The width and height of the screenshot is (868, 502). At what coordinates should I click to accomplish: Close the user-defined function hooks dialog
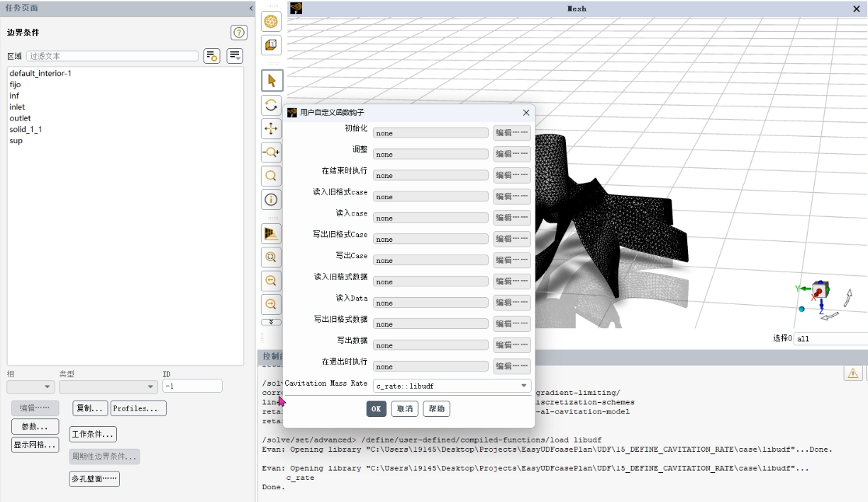click(x=526, y=113)
